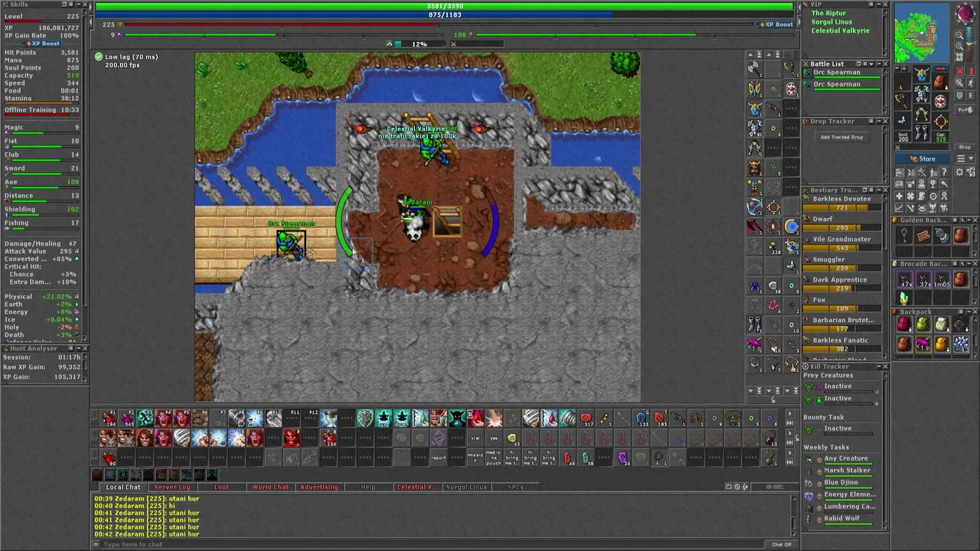Toggle the Chat Off button
Viewport: 980px width, 551px height.
pyautogui.click(x=782, y=545)
